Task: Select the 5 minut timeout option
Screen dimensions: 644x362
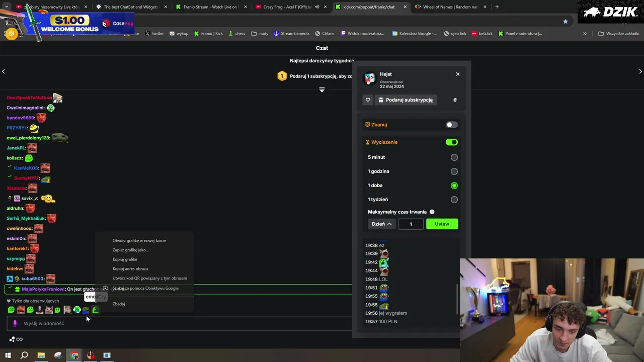Action: coord(454,157)
